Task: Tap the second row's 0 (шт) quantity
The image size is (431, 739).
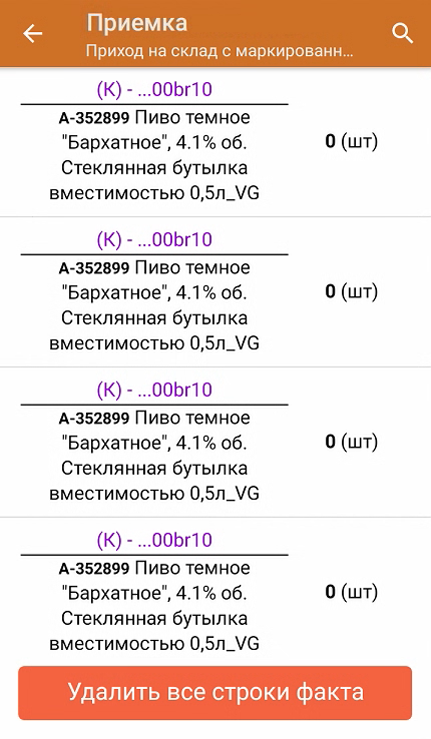Action: tap(351, 291)
